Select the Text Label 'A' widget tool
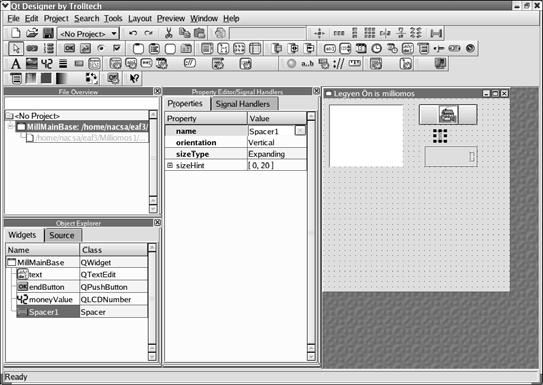The height and width of the screenshot is (385, 543). coord(16,64)
